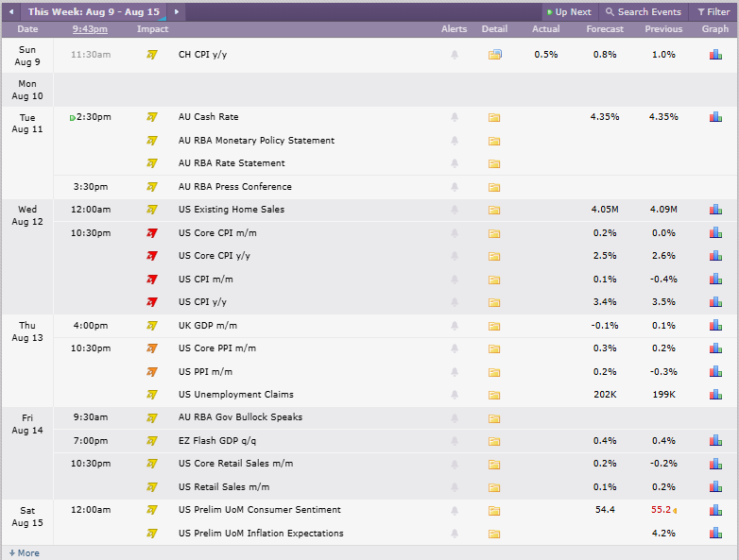This screenshot has height=560, width=739.
Task: Open the Filter menu
Action: tap(713, 12)
